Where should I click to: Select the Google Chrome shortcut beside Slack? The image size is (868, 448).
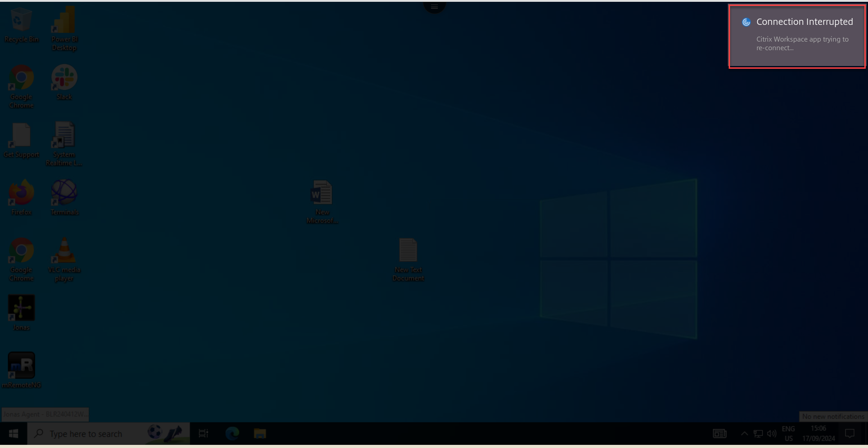pyautogui.click(x=21, y=86)
